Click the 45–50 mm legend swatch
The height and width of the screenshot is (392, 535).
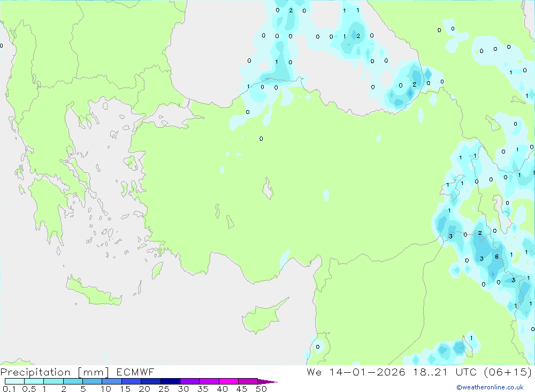(x=248, y=381)
